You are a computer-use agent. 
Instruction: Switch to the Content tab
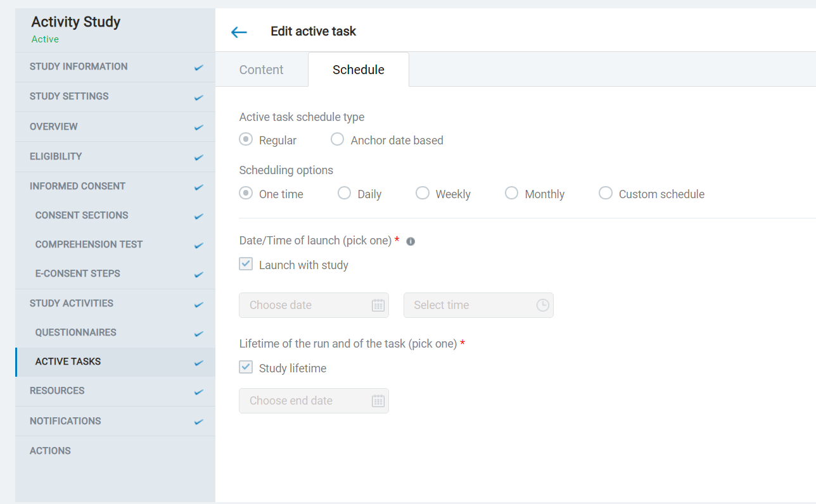261,70
